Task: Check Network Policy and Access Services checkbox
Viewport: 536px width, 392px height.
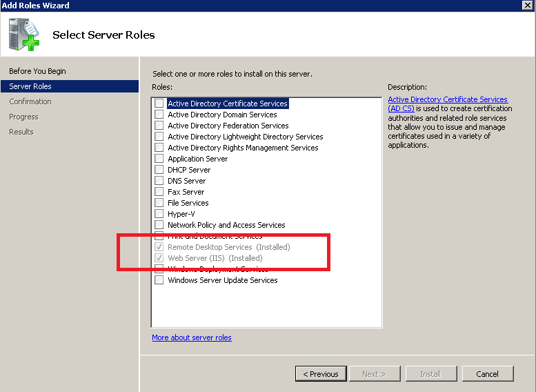Action: [x=159, y=225]
